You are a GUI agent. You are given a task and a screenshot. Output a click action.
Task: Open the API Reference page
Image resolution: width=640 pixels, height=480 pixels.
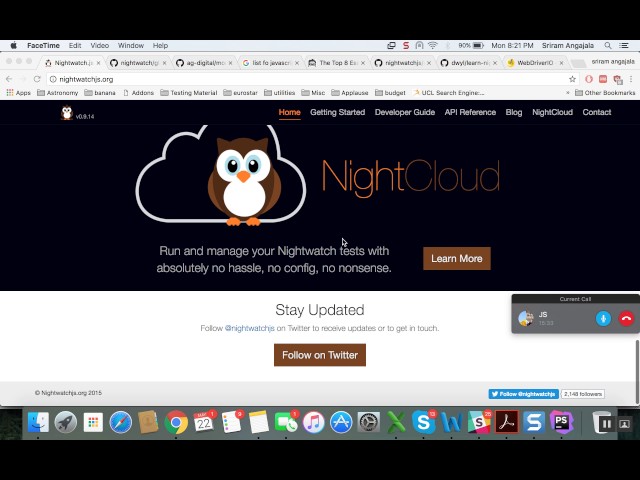point(470,112)
